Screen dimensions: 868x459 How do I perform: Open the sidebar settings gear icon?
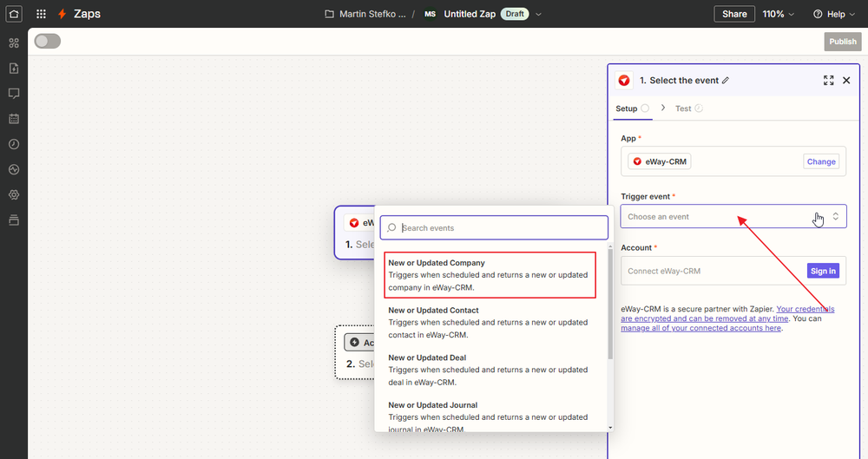(x=14, y=195)
